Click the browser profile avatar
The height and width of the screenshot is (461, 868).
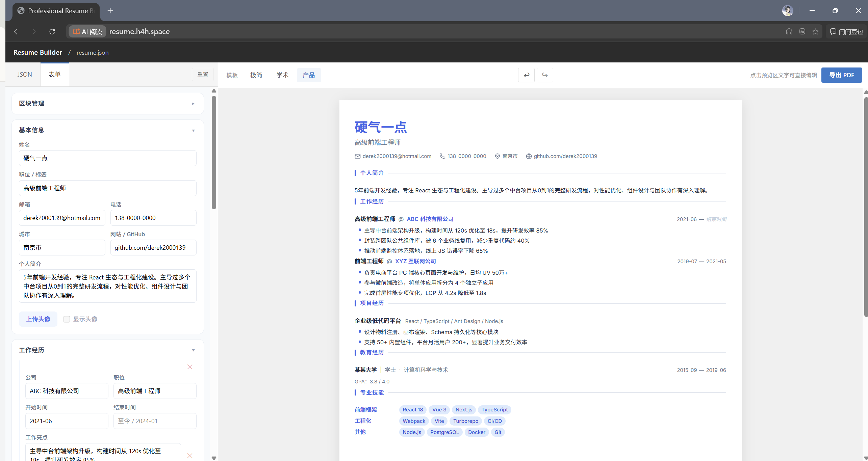(x=787, y=11)
